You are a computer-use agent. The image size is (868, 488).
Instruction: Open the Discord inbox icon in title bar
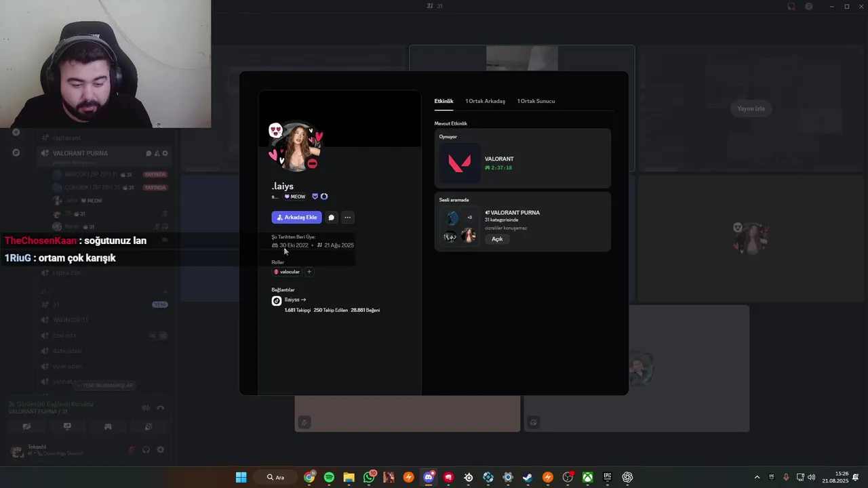coord(791,7)
